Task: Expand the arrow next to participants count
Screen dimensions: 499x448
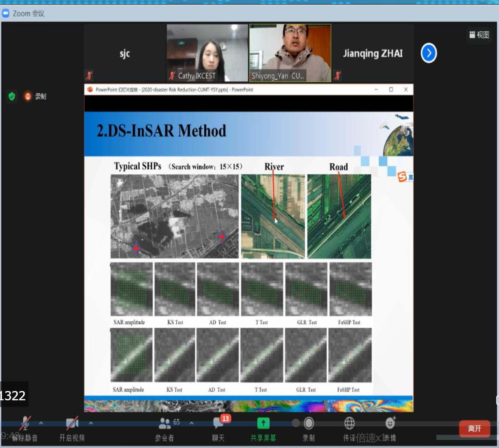Action: click(191, 423)
